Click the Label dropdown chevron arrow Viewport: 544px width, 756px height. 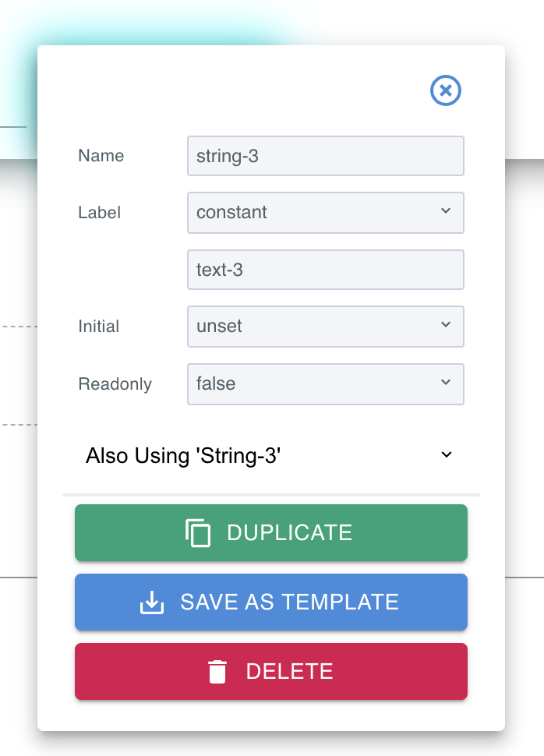(x=446, y=211)
